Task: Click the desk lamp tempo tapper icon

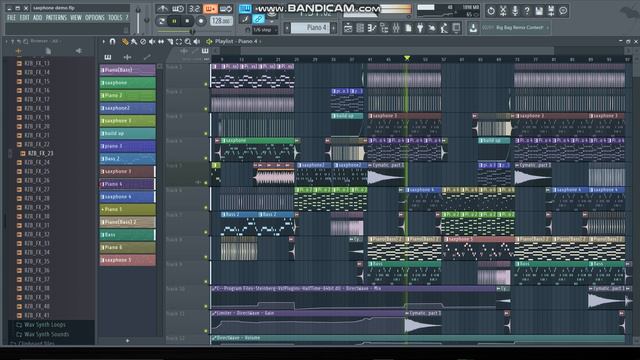Action: pos(444,28)
